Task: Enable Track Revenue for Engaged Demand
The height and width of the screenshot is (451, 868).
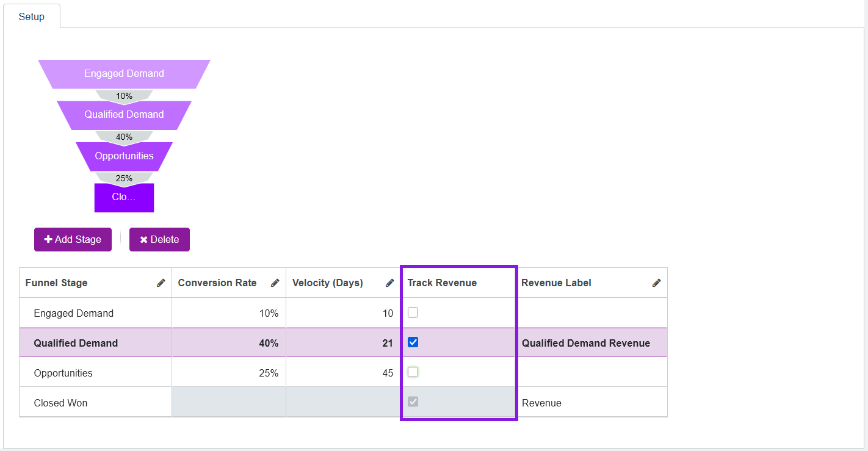Action: pos(413,312)
